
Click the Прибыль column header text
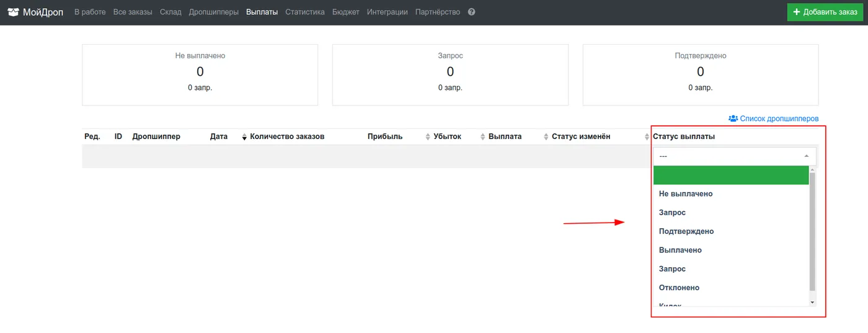pyautogui.click(x=385, y=136)
